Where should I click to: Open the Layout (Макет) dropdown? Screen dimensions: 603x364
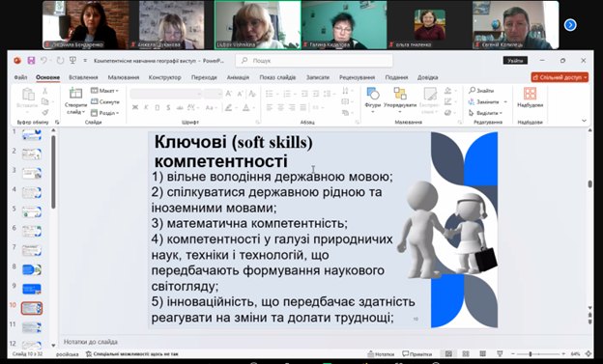pyautogui.click(x=104, y=91)
